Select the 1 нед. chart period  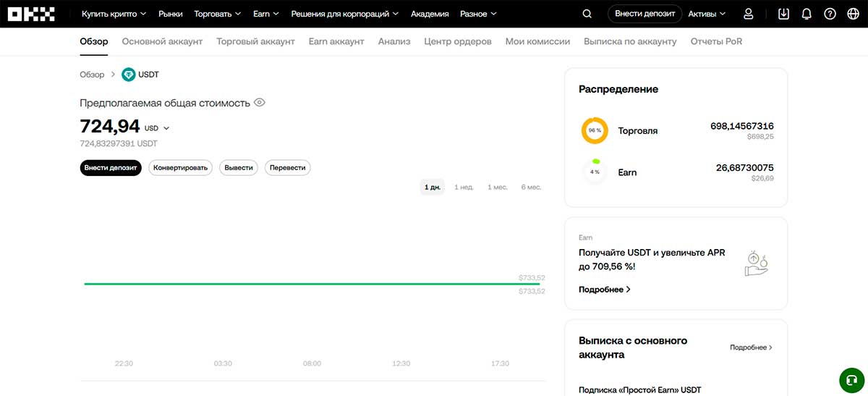point(464,188)
